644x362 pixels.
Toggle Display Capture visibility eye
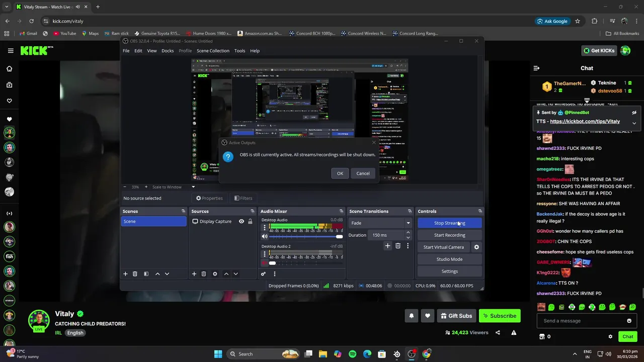(242, 221)
